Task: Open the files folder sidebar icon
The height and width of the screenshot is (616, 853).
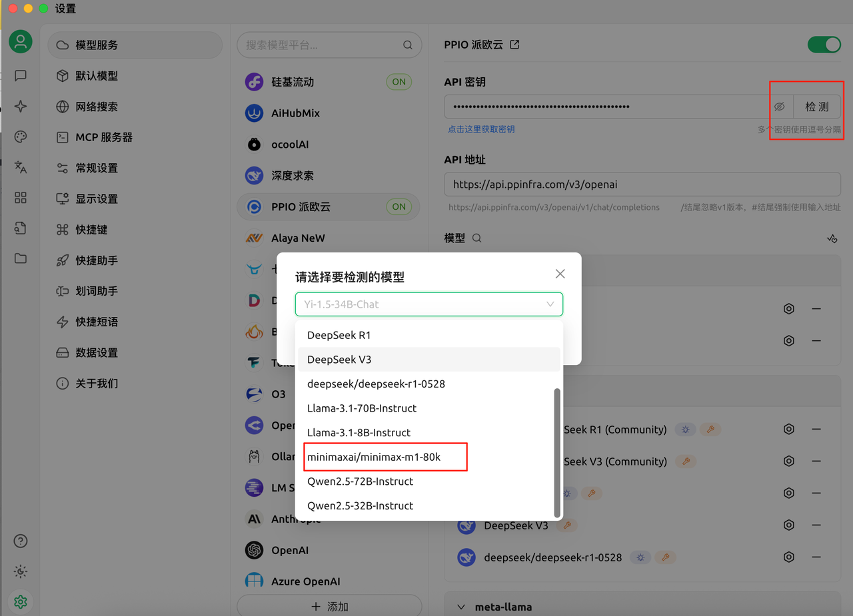Action: click(x=21, y=258)
